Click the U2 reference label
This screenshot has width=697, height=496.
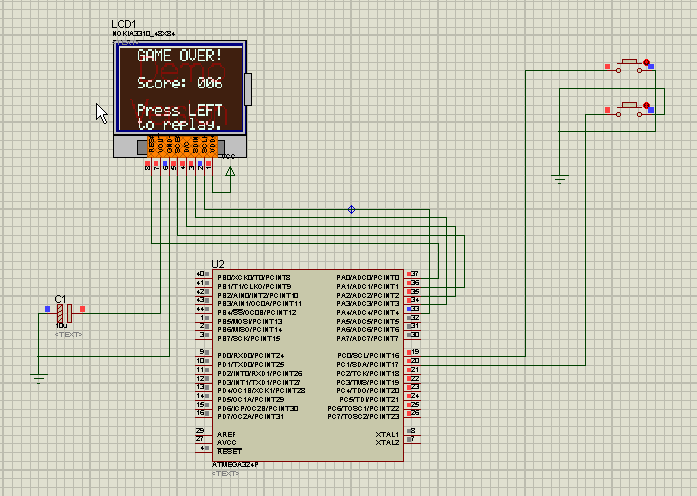[218, 264]
